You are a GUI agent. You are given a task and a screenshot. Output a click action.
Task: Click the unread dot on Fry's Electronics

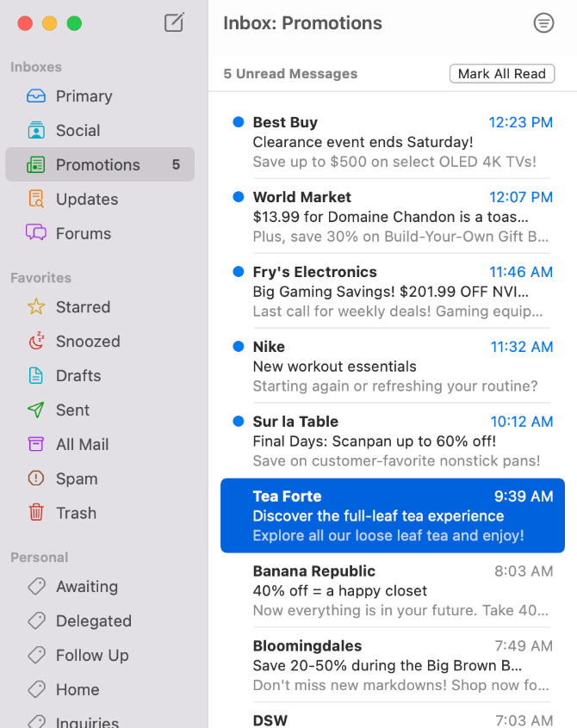click(239, 272)
